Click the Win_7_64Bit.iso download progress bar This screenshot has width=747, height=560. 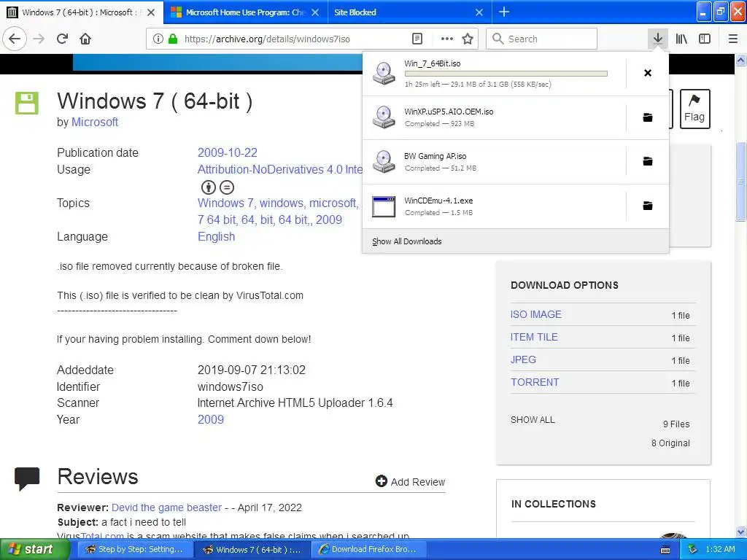[506, 74]
